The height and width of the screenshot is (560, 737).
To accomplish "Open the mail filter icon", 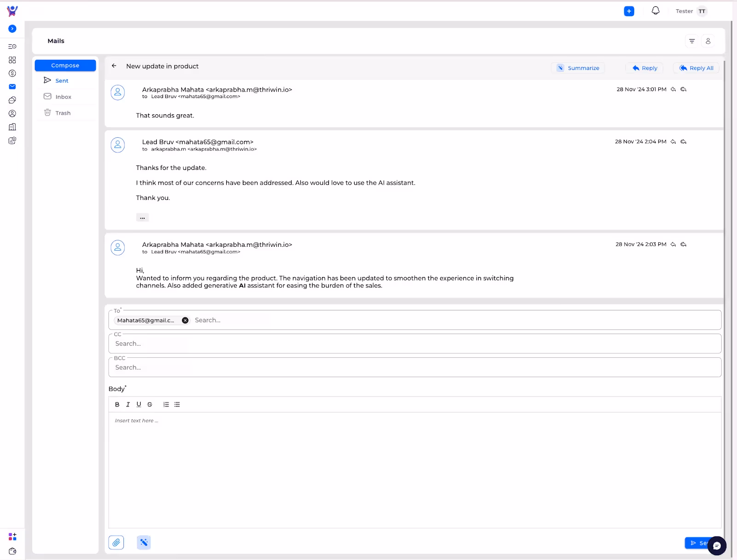I will click(x=692, y=41).
